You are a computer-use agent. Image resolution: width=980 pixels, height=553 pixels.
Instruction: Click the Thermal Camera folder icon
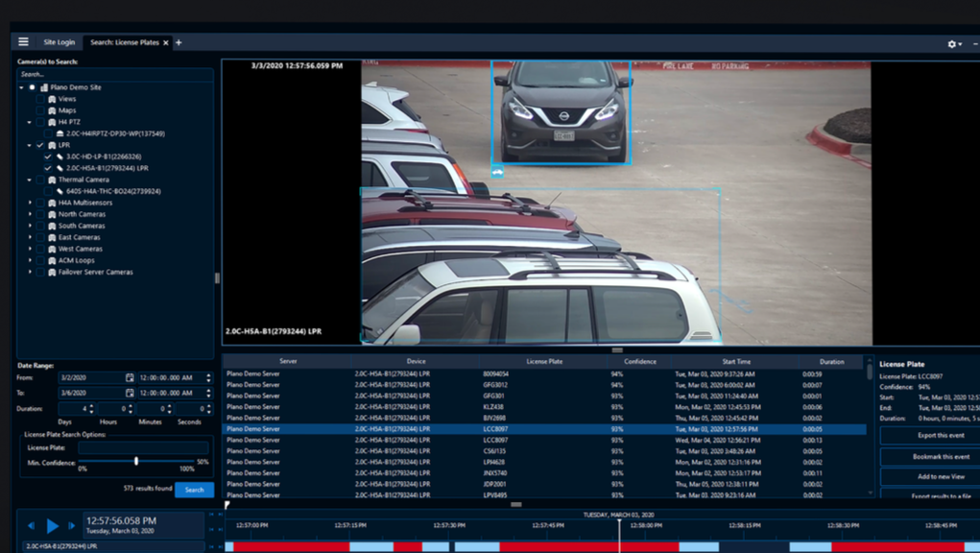53,180
